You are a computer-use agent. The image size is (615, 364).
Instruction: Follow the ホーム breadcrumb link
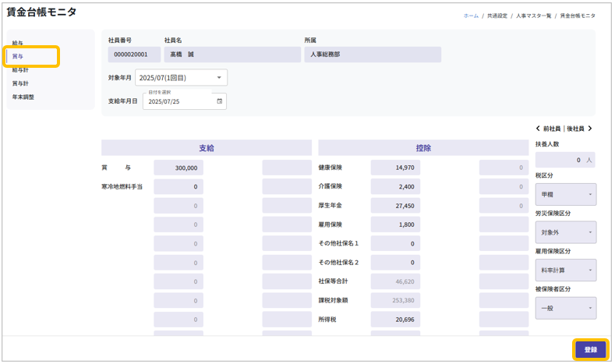[471, 16]
